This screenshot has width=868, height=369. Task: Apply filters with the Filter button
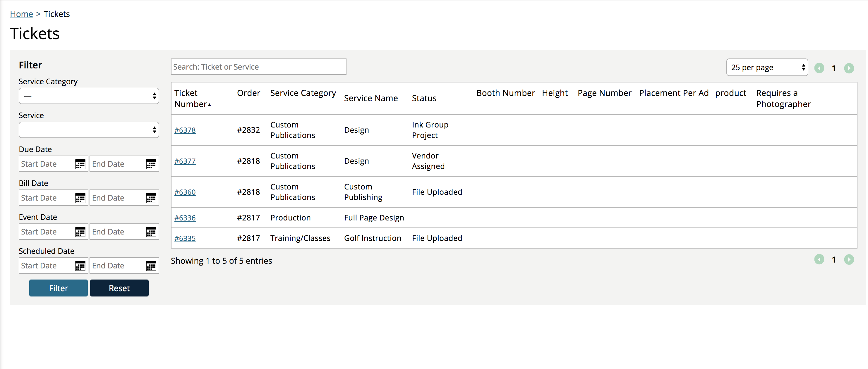58,288
